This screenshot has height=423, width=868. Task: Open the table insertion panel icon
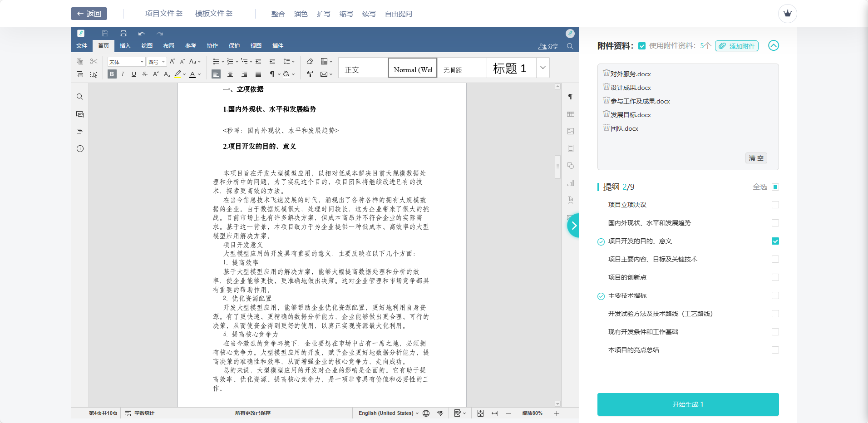(x=571, y=114)
